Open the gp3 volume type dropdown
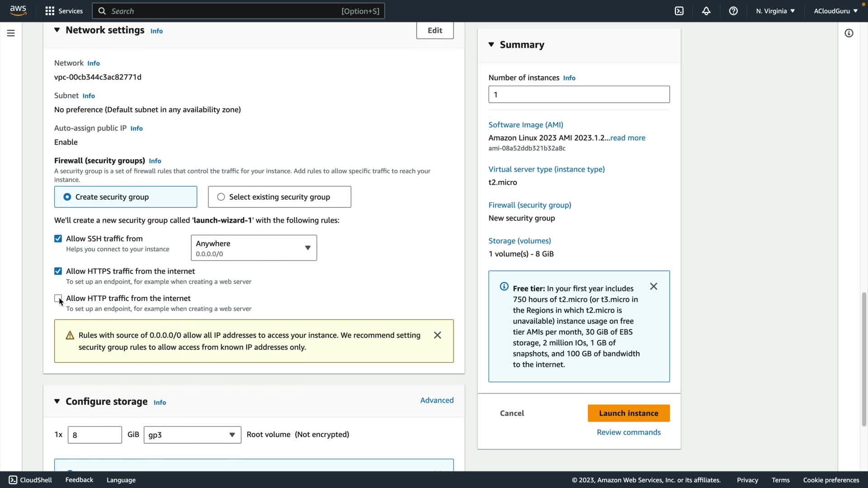Viewport: 868px width, 488px height. 192,435
